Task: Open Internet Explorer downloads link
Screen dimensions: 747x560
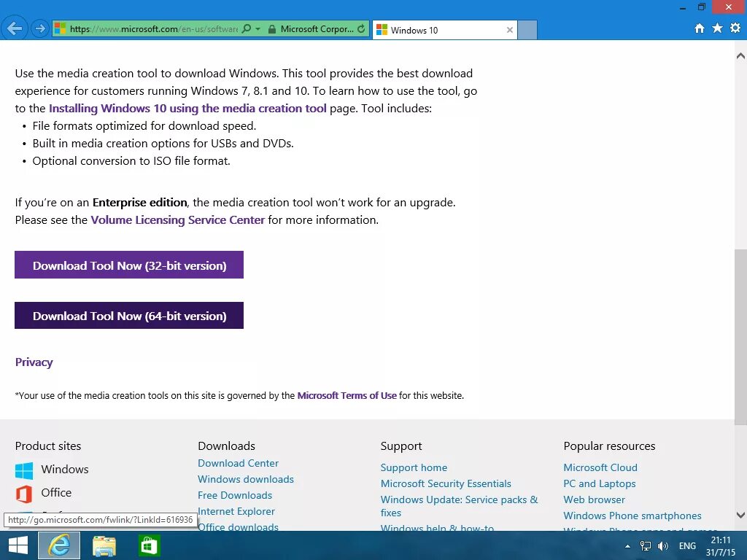Action: 236,511
